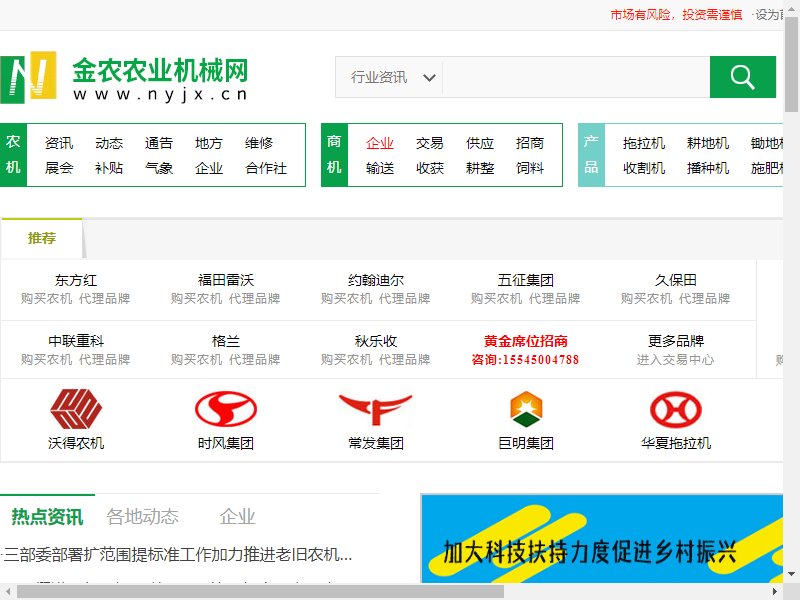Open the 资讯 link in 农机 menu
The height and width of the screenshot is (600, 800).
point(59,143)
